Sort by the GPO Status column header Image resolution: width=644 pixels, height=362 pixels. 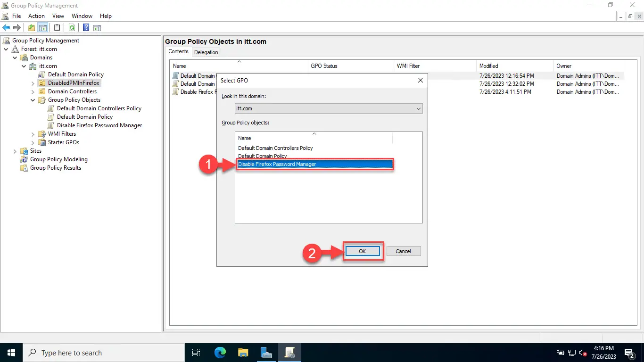350,66
